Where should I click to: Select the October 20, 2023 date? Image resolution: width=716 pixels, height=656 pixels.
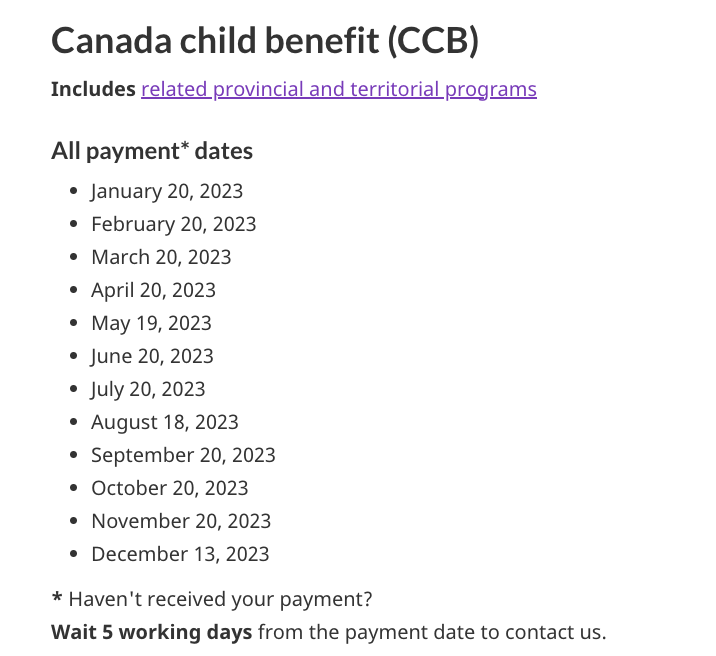point(169,488)
